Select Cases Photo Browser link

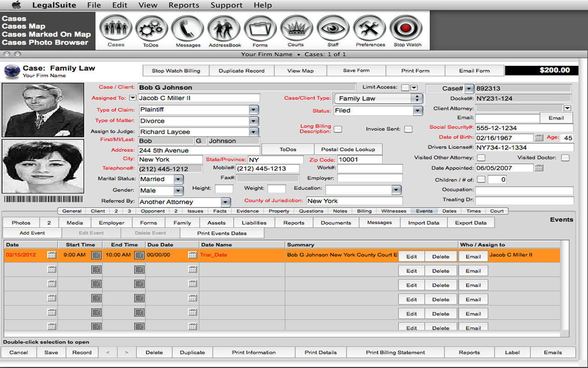click(x=45, y=42)
